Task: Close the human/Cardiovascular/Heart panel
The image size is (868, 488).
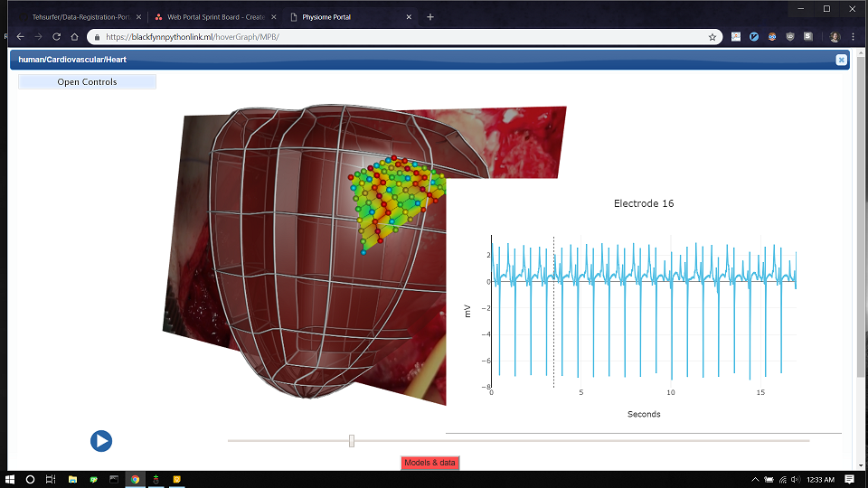Action: tap(841, 60)
